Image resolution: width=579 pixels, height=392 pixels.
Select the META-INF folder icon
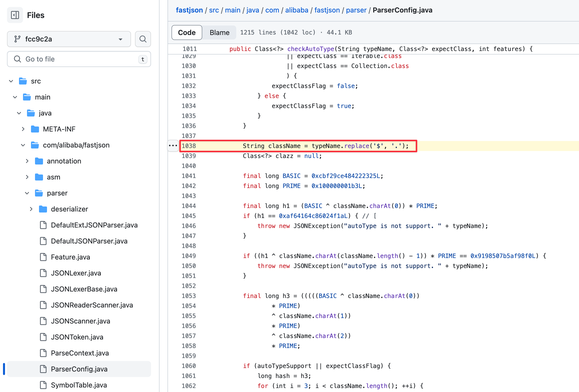click(x=35, y=129)
